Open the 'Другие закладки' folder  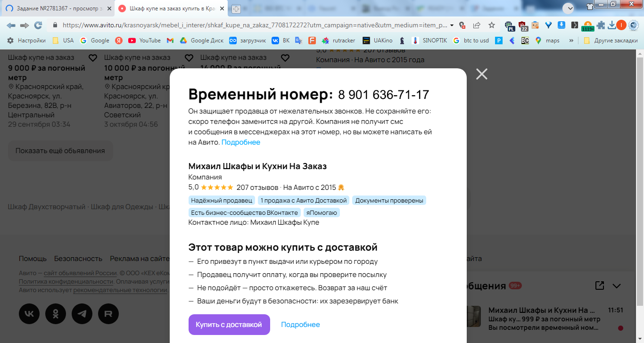[611, 41]
